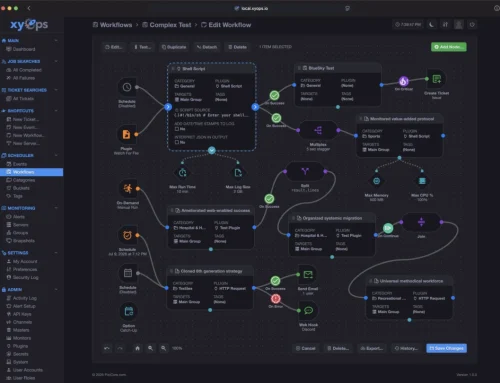Click the Send Email action node
The image size is (500, 383).
(x=308, y=275)
